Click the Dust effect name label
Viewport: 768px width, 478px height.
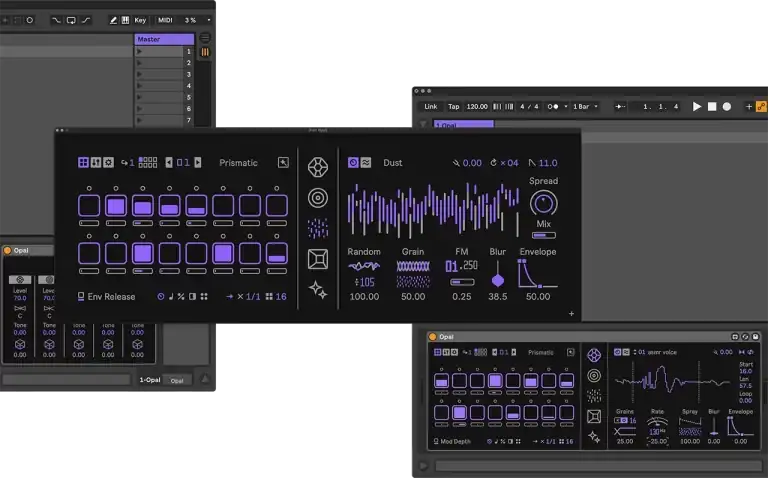(x=393, y=163)
